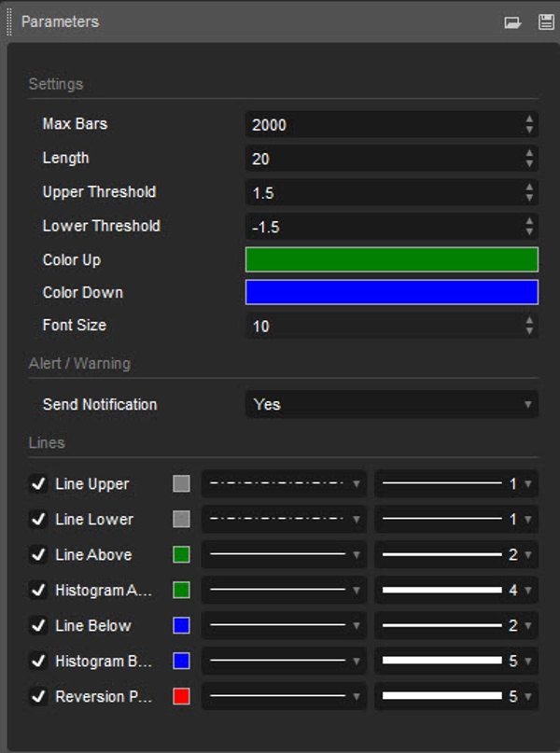Uncheck the Line Upper checkbox
This screenshot has height=753, width=560.
38,484
